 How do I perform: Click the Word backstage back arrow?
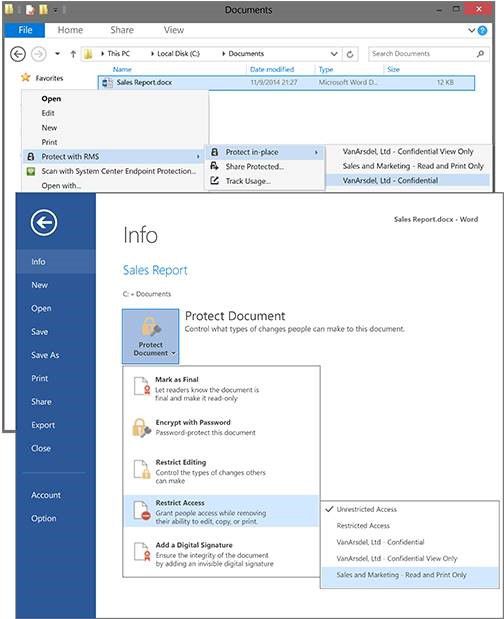44,223
